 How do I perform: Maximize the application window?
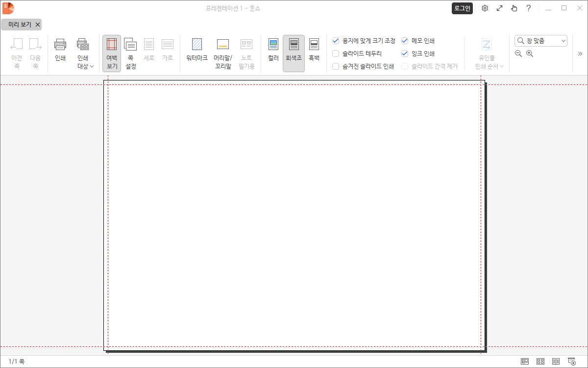coord(564,8)
